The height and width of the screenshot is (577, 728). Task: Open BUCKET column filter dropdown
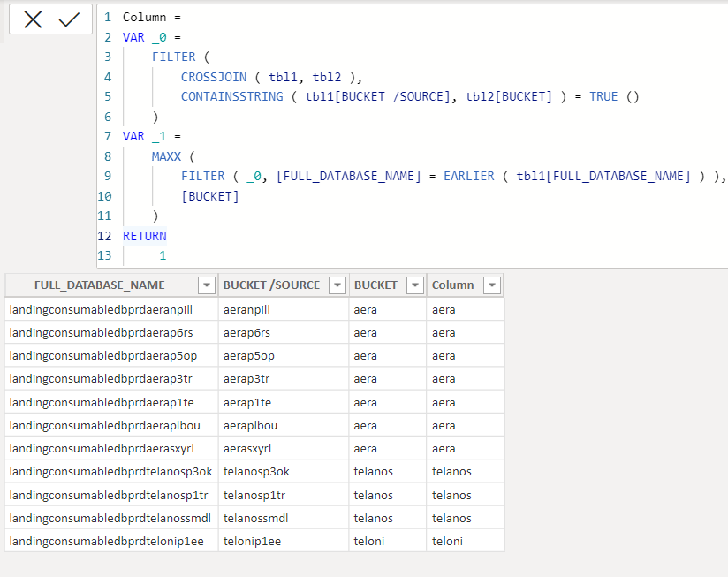(415, 285)
